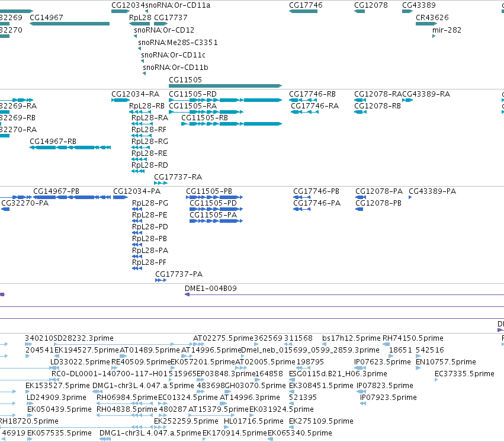Select the RpL28 gene label
Screen dimensions: 504x442
coord(140,18)
